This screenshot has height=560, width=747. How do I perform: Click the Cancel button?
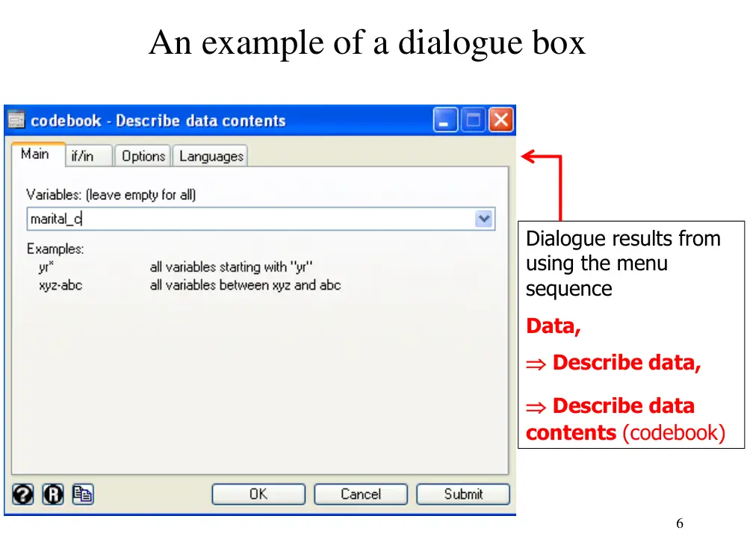(x=361, y=494)
